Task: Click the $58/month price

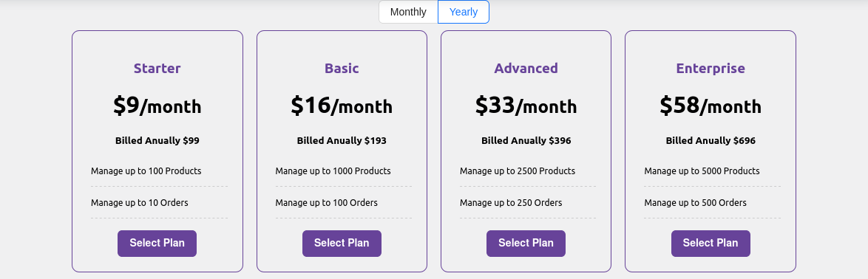Action: (x=711, y=106)
